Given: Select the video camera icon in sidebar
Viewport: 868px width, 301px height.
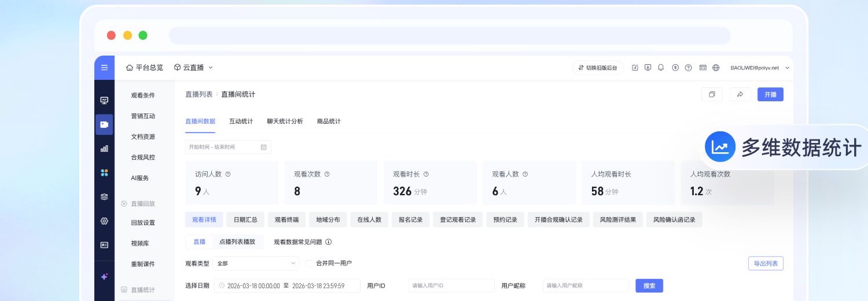Looking at the screenshot, I should (104, 124).
